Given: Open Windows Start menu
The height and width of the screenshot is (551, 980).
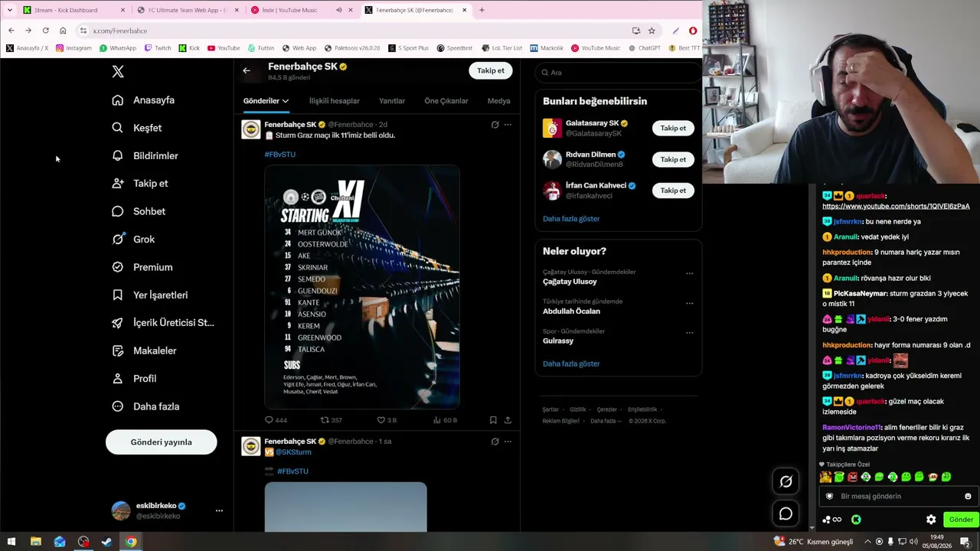Looking at the screenshot, I should click(x=11, y=542).
